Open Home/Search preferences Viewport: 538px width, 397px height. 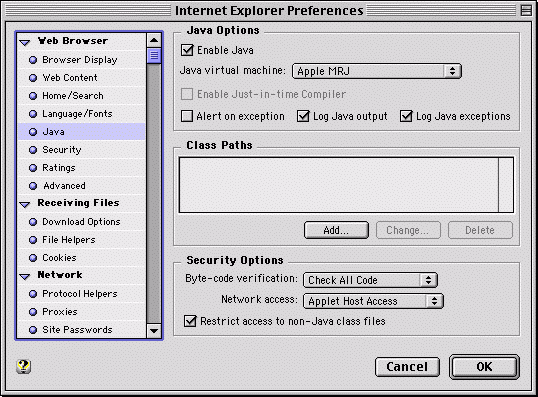click(x=82, y=96)
